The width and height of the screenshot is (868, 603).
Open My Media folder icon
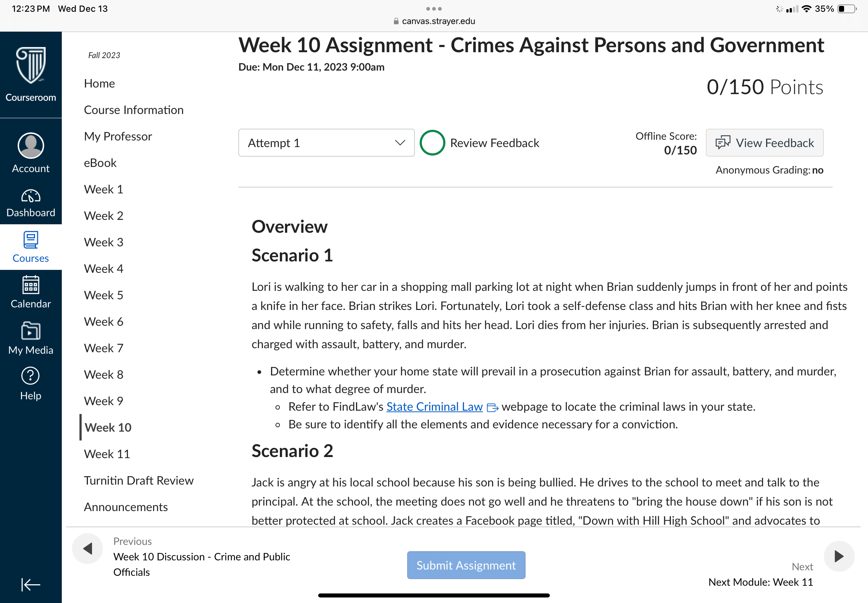[x=31, y=331]
